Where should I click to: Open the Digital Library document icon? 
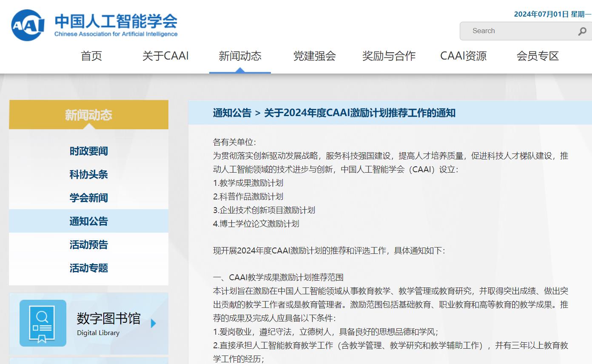point(43,323)
